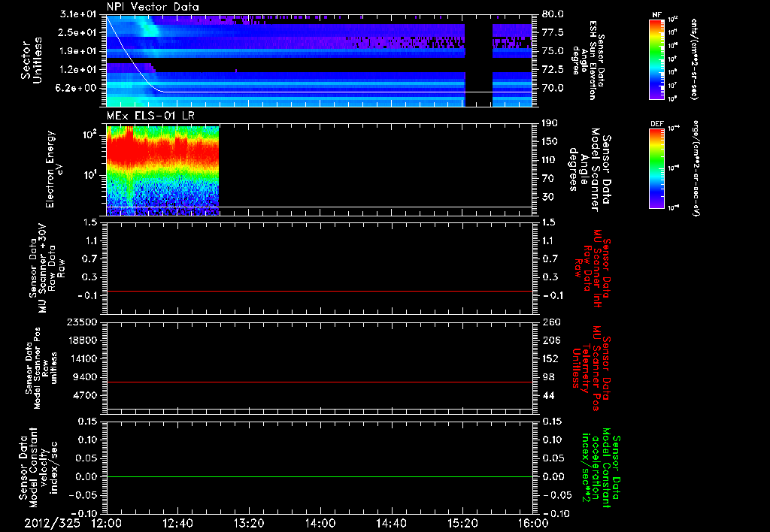
Task: Click the 9400 scanner position tick label
Action: (84, 377)
